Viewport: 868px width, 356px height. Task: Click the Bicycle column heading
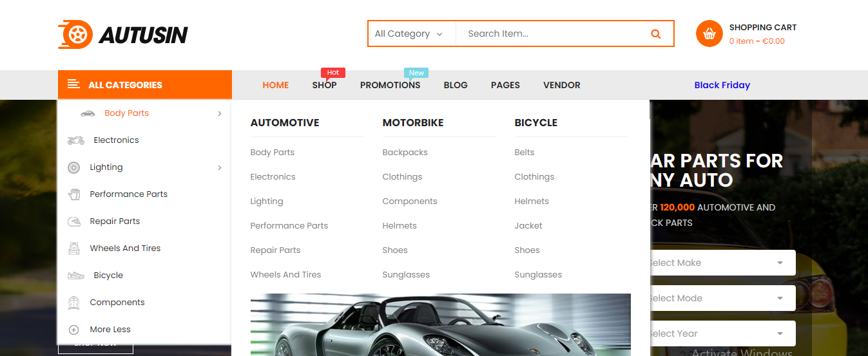[x=536, y=123]
